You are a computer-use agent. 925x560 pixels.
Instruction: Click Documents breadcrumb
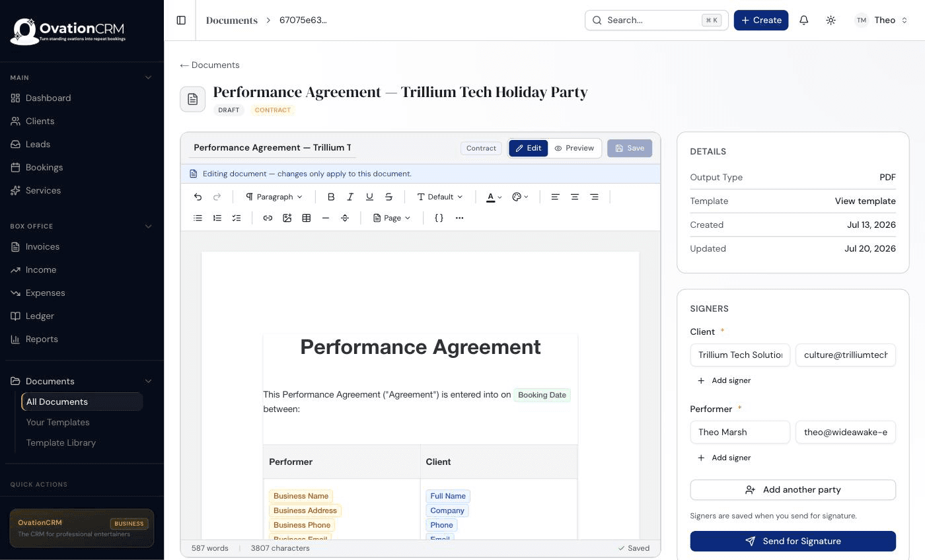tap(232, 20)
